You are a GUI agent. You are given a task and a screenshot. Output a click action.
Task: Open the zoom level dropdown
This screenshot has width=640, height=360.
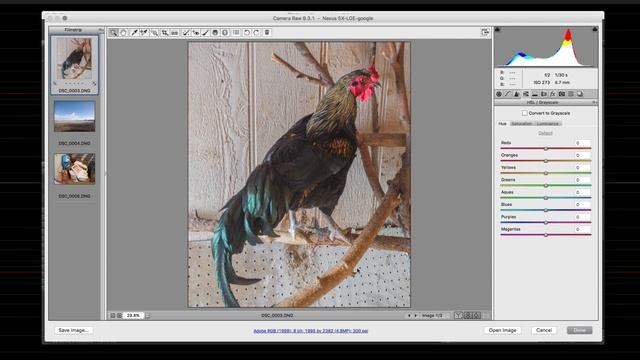[x=148, y=316]
